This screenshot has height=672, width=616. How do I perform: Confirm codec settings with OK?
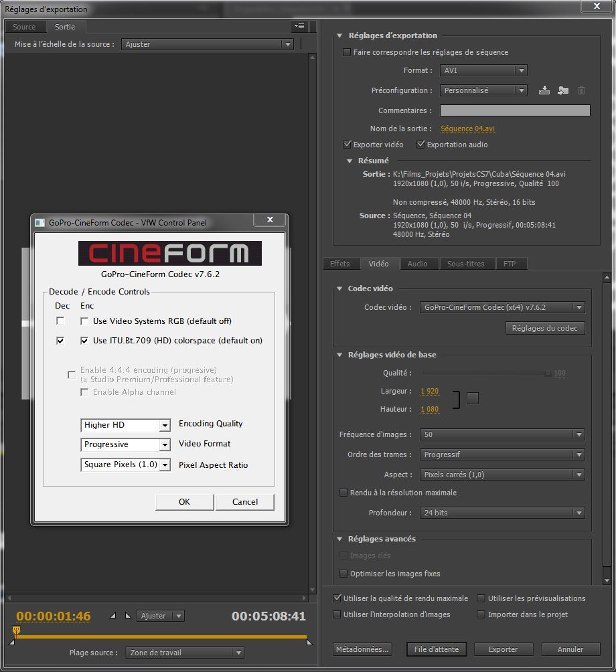tap(184, 502)
